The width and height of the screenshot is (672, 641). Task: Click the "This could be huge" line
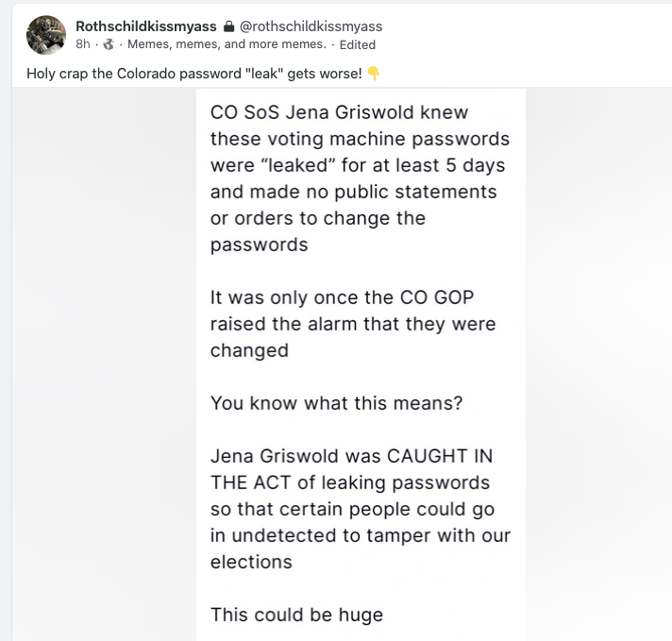(x=296, y=615)
